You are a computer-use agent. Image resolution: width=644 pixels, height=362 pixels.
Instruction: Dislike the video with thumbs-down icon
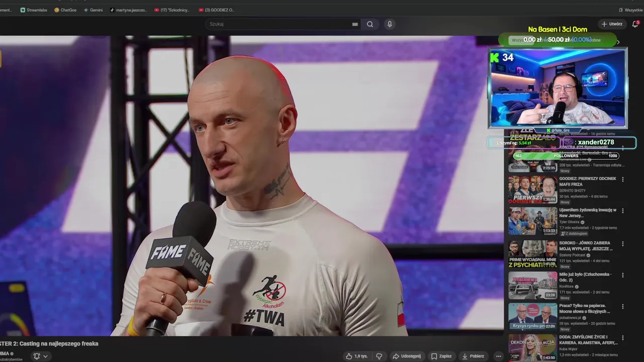click(379, 356)
